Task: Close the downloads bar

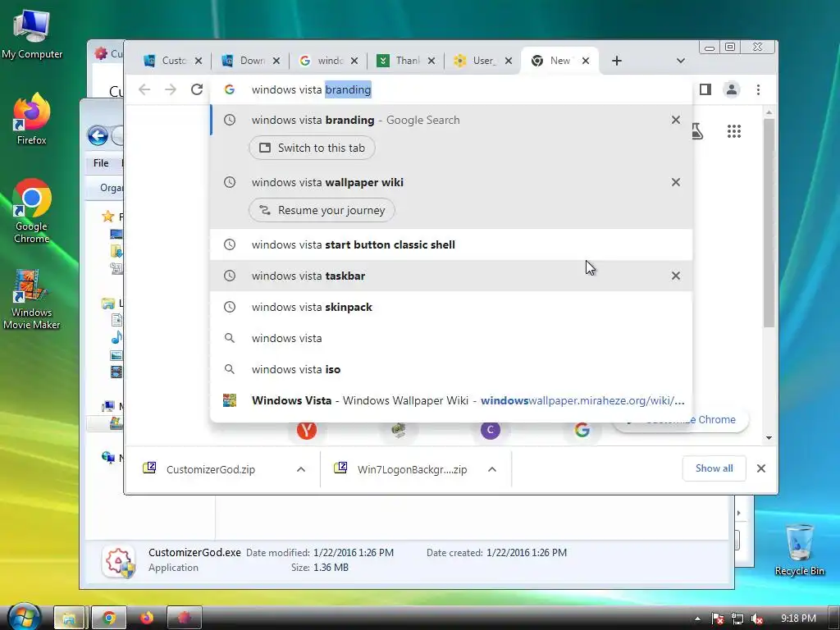Action: (x=760, y=468)
